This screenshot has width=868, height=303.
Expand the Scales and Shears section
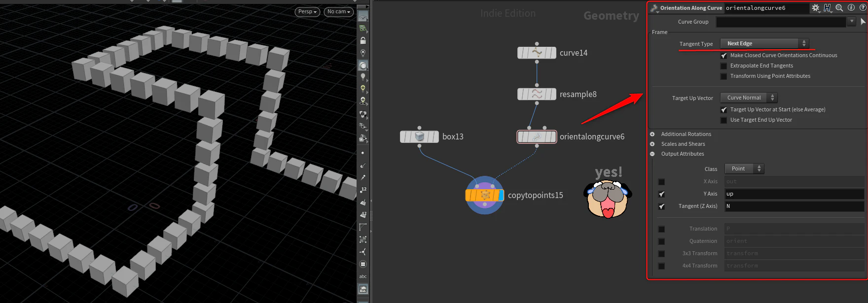[652, 144]
